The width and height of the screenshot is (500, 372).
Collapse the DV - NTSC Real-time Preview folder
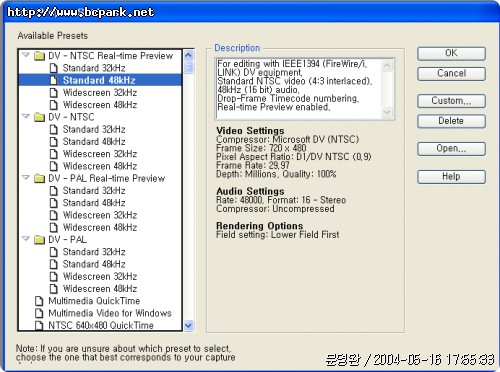pyautogui.click(x=26, y=55)
